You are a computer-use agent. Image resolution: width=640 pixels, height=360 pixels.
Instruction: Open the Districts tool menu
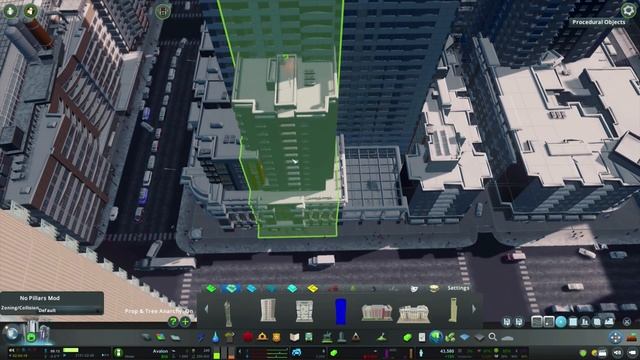point(176,337)
